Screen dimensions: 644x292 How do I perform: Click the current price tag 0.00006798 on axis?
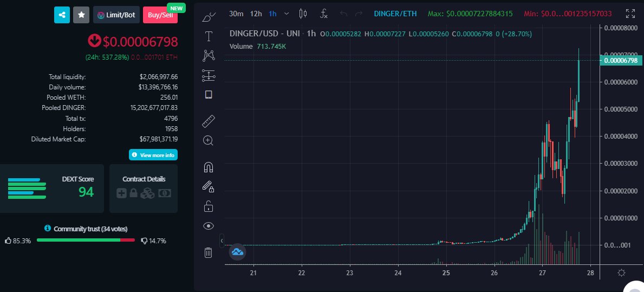click(621, 60)
